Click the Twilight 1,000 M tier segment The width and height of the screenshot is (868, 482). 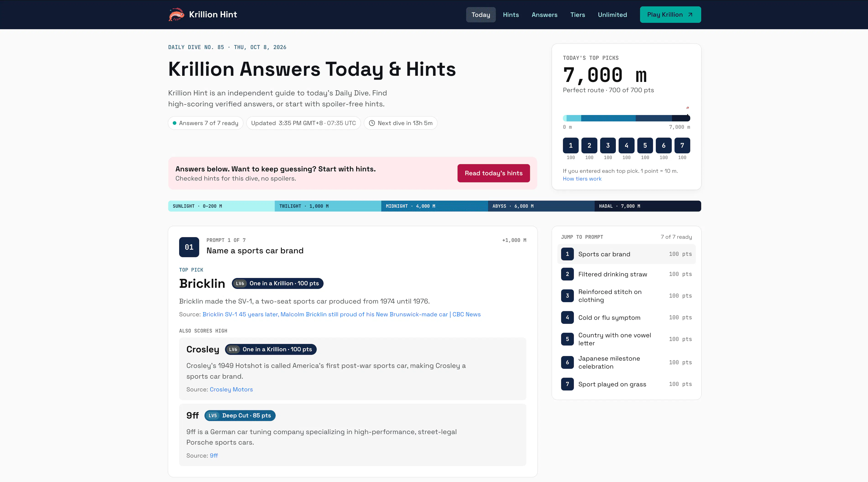point(328,206)
